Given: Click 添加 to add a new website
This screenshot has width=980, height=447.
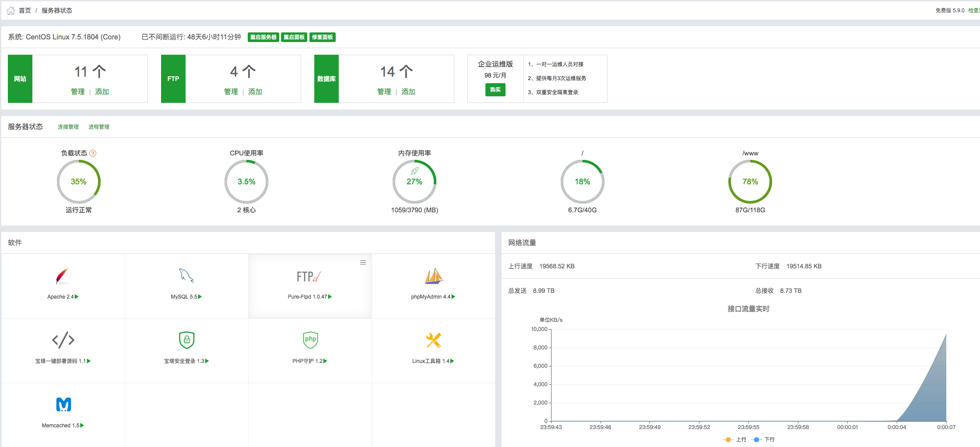Looking at the screenshot, I should (102, 92).
